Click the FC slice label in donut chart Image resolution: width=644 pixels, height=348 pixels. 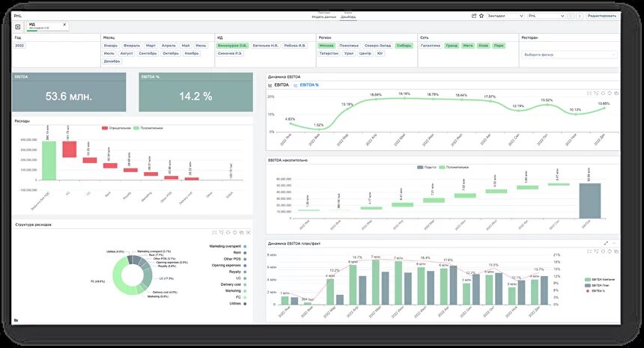tap(98, 281)
